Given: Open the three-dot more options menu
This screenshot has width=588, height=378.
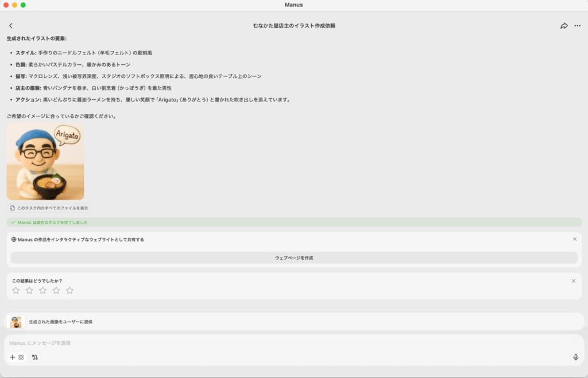Looking at the screenshot, I should (x=577, y=26).
